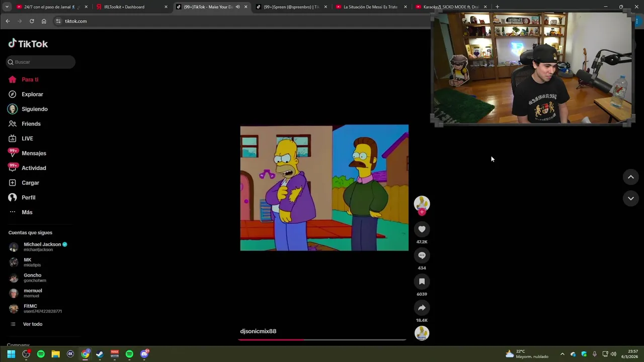Open Explorar in sidebar

point(26,94)
